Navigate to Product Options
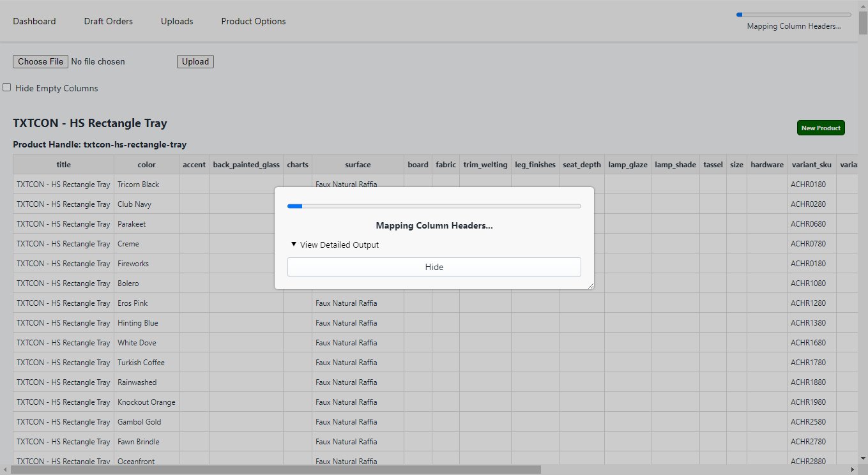 [254, 21]
